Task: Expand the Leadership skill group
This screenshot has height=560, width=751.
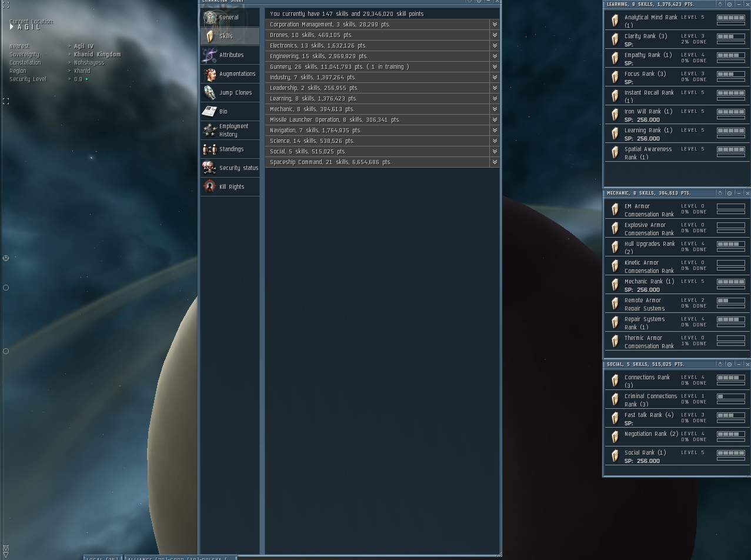Action: (x=495, y=88)
